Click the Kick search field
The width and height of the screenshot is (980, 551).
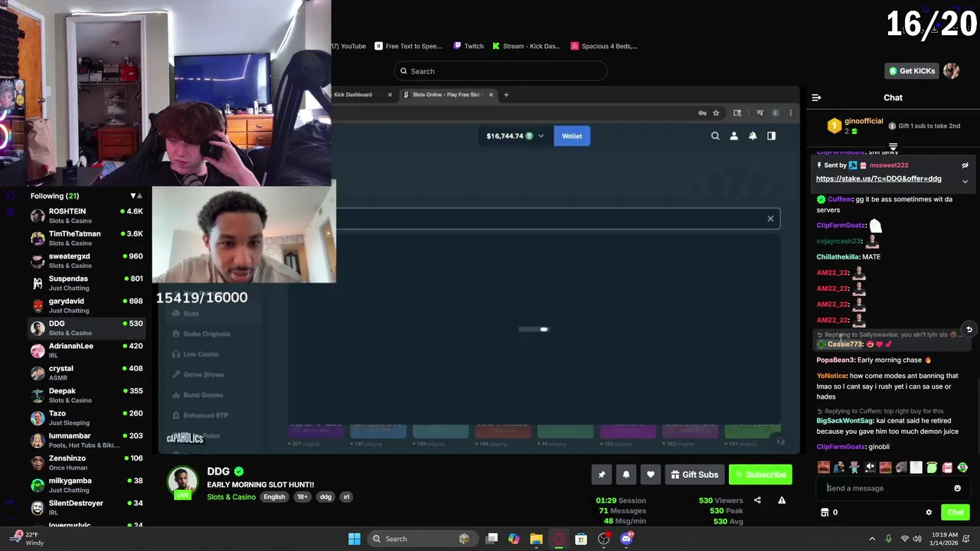501,71
